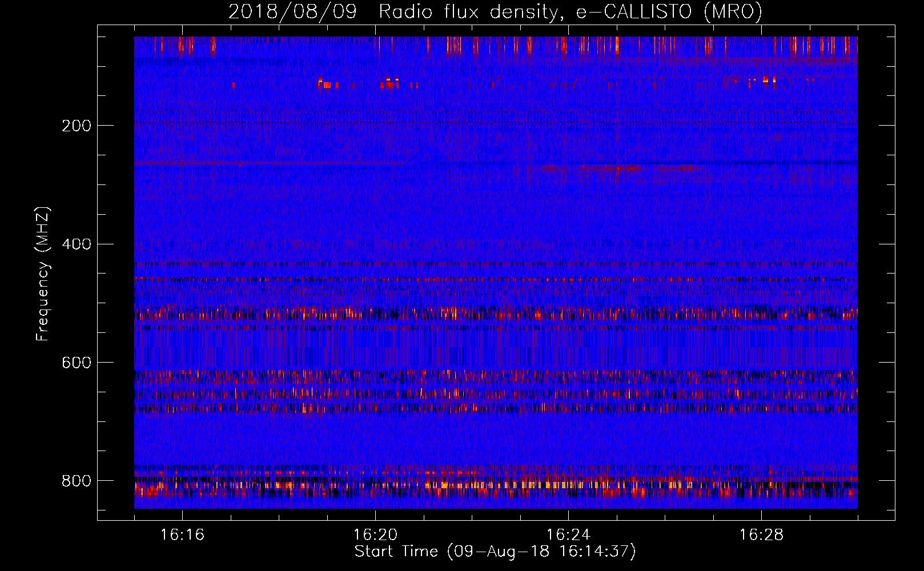Click the 16:24 time tick label
Image resolution: width=924 pixels, height=571 pixels.
click(568, 534)
